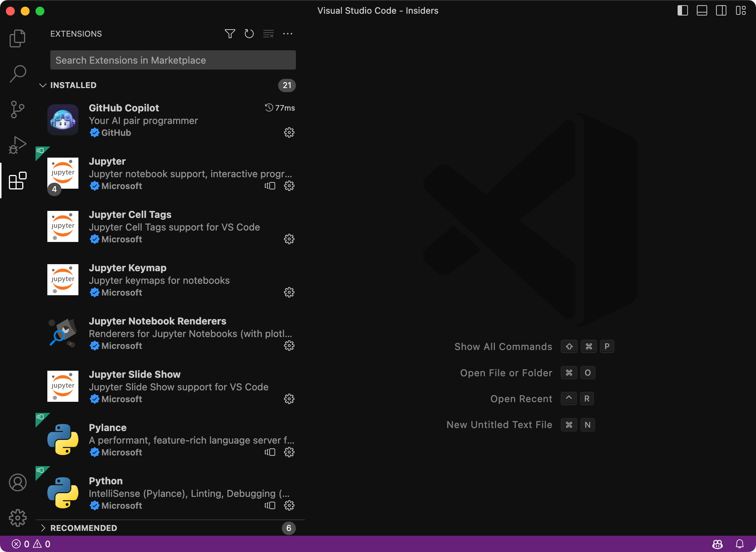756x552 pixels.
Task: Click errors and warnings count in status bar
Action: tap(31, 544)
